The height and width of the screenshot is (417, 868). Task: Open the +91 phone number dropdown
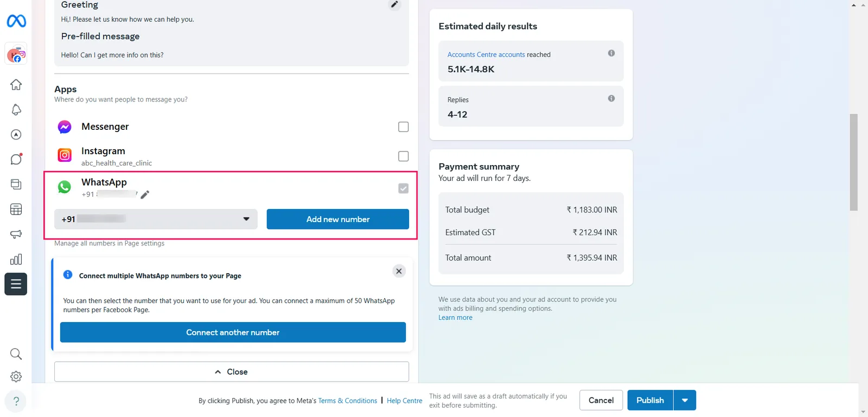click(156, 219)
